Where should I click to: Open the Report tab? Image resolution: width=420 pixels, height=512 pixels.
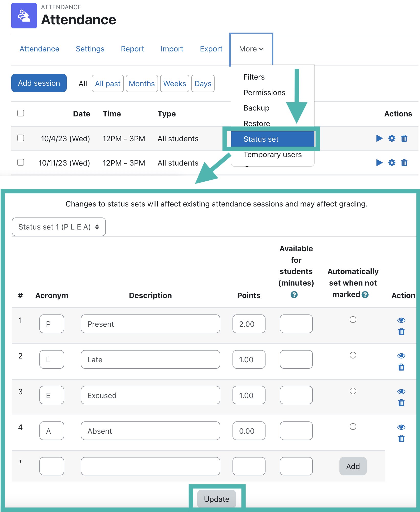coord(132,49)
